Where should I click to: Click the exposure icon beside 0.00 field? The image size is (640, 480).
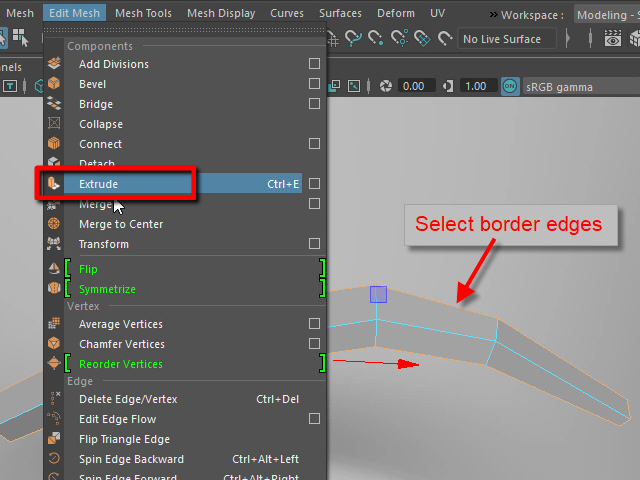[387, 87]
